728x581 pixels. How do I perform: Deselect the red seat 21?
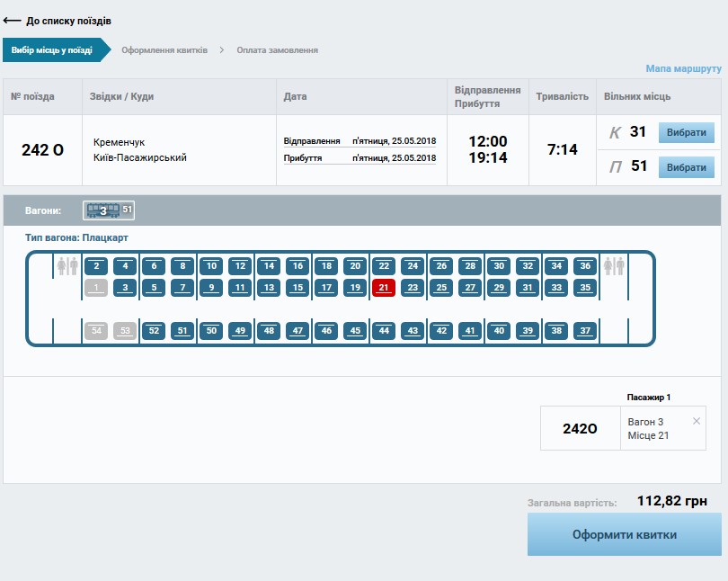pos(384,288)
